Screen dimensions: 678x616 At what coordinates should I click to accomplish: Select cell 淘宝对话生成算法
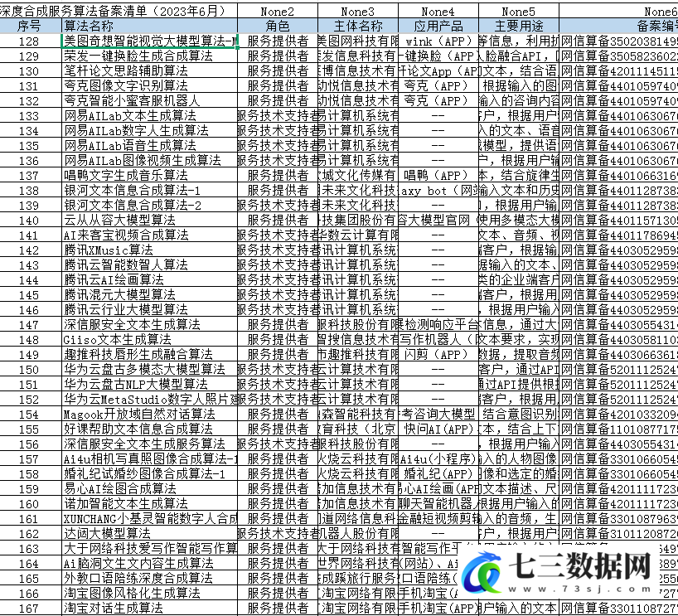click(150, 609)
